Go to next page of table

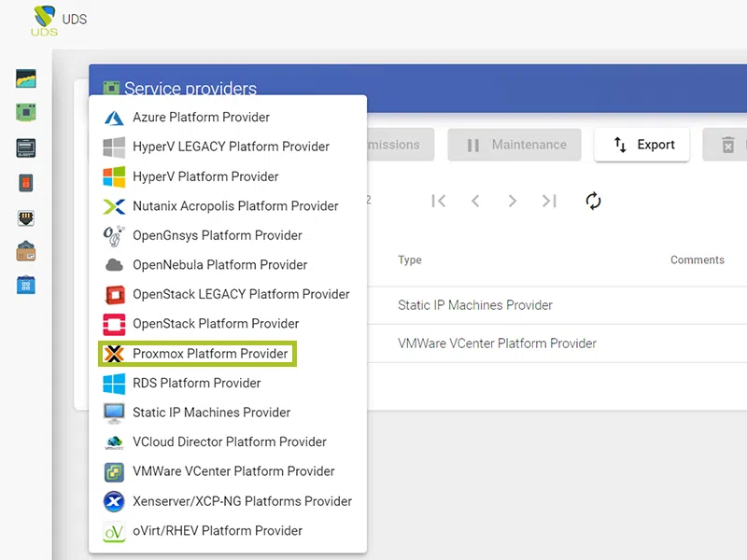[x=512, y=201]
